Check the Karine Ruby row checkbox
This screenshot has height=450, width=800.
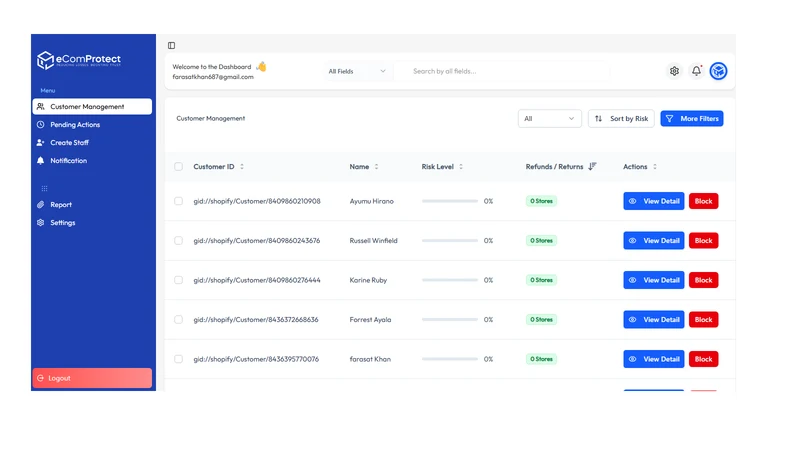(178, 280)
